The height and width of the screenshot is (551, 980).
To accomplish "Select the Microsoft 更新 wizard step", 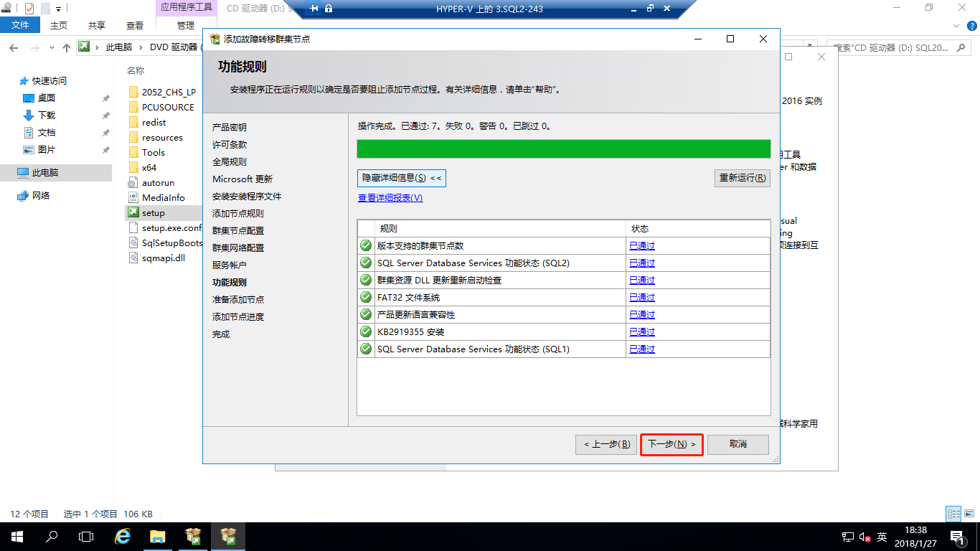I will pos(242,179).
